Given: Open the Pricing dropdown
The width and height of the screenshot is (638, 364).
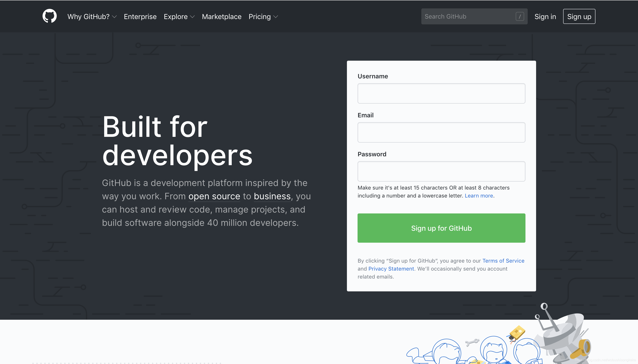Looking at the screenshot, I should pos(263,17).
